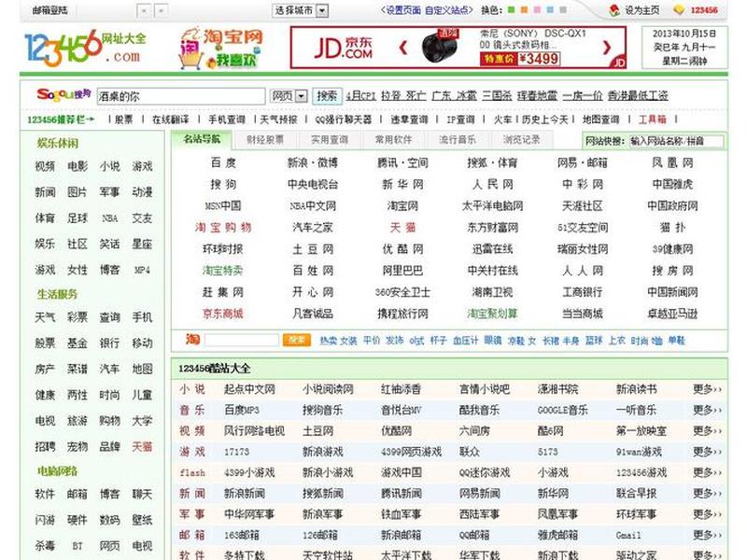747x560 pixels.
Task: Focus the Sogou search input field
Action: (181, 96)
